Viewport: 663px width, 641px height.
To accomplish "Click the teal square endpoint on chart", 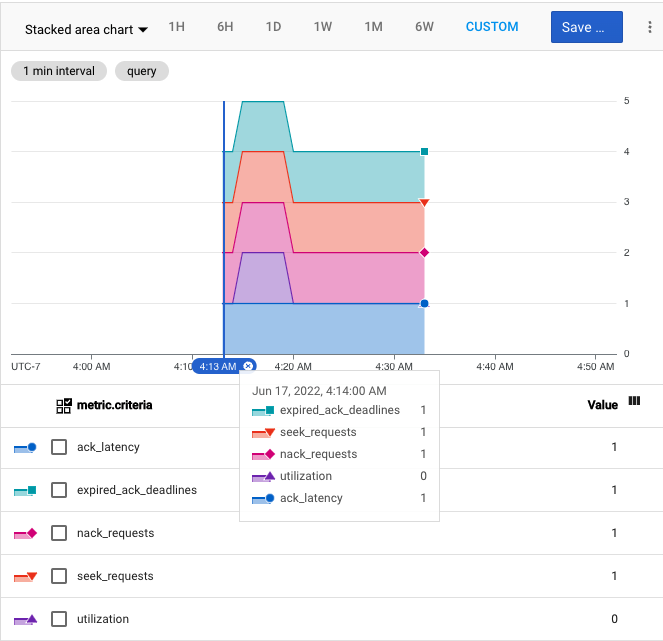I will [x=425, y=152].
